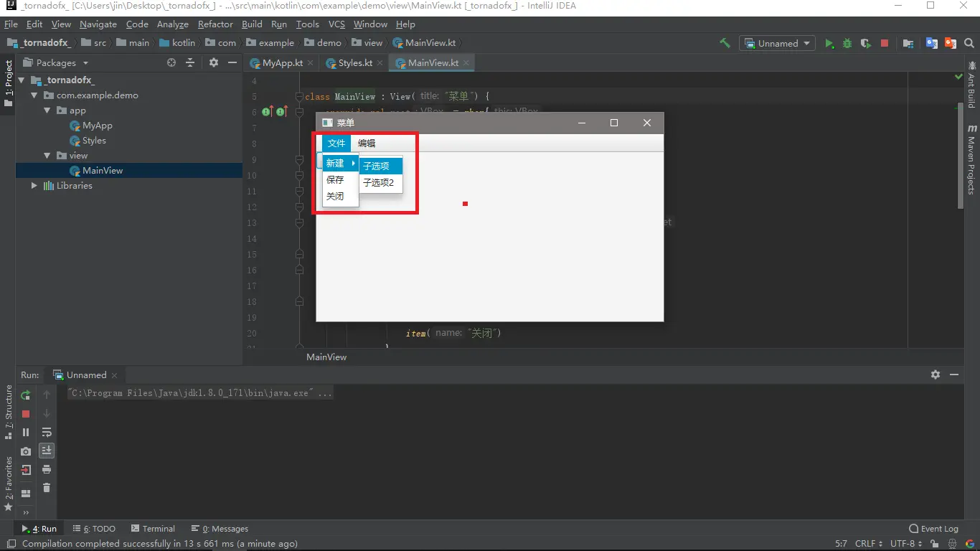Select MyApp in the project tree
This screenshot has width=980, height=551.
[97, 126]
